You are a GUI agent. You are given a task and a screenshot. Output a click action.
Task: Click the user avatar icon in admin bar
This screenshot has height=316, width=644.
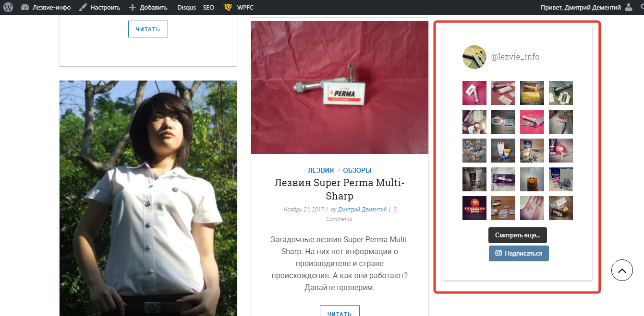pyautogui.click(x=629, y=7)
